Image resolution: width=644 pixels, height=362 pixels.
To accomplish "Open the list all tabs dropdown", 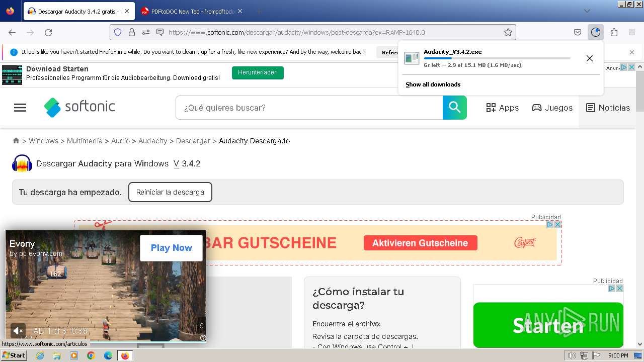I will pos(587,11).
